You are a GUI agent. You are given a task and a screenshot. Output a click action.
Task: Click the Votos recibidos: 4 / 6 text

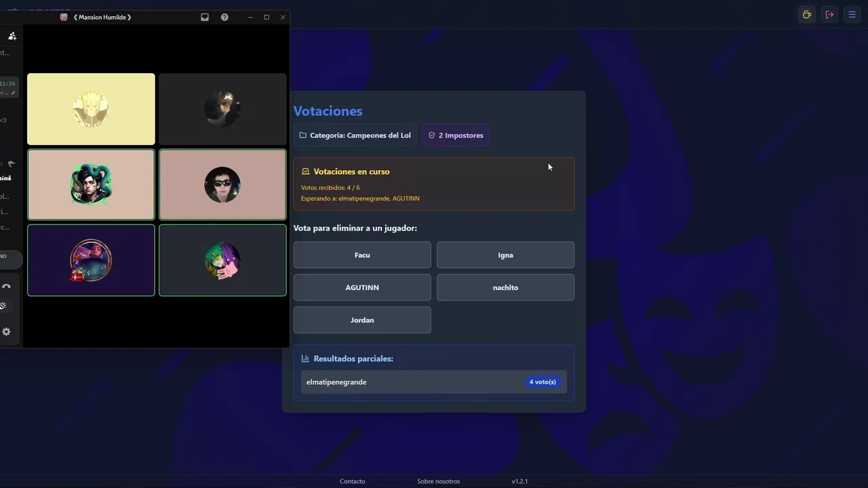[330, 187]
